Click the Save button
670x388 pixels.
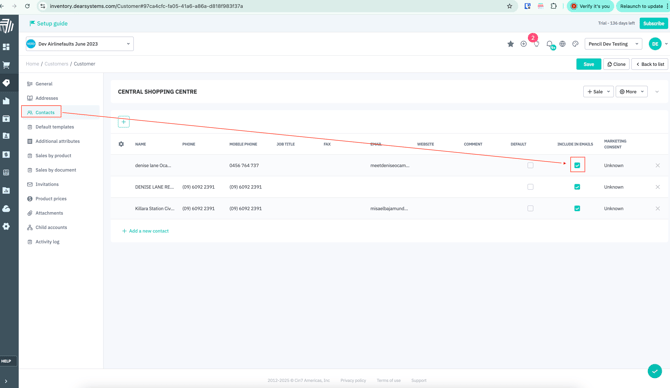[x=588, y=64]
